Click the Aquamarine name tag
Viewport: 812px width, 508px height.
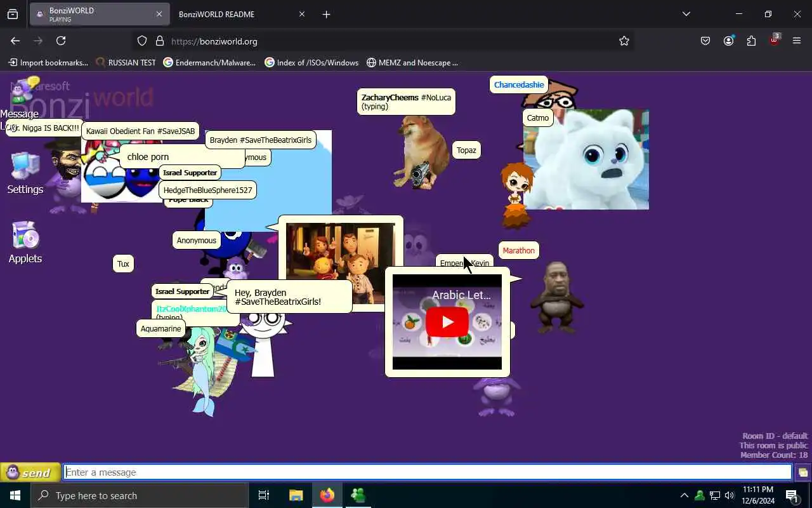point(160,328)
